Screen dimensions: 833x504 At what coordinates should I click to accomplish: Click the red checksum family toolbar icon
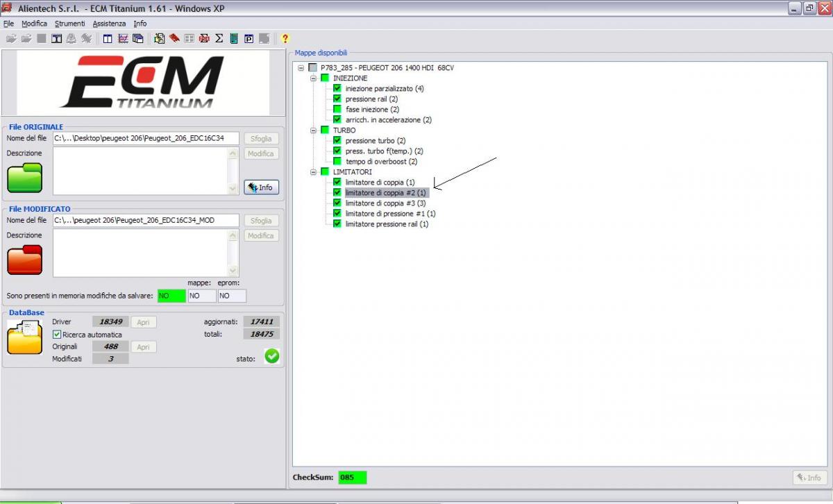pyautogui.click(x=204, y=39)
